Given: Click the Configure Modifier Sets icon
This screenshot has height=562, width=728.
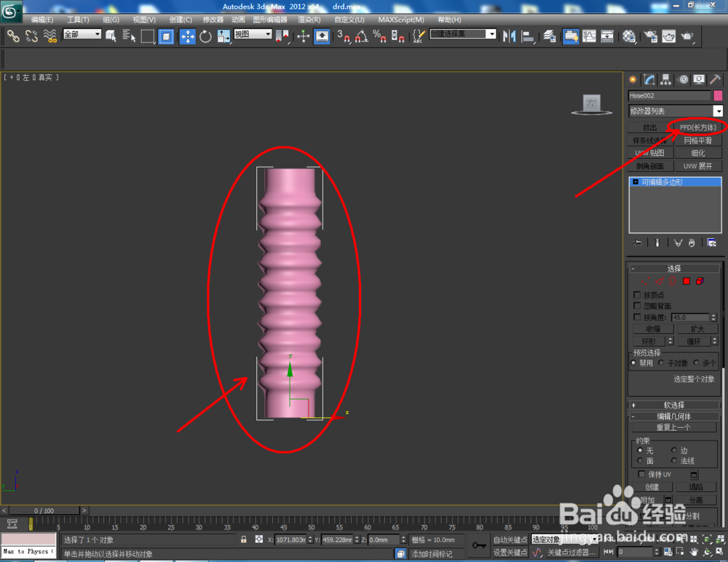Looking at the screenshot, I should point(711,242).
